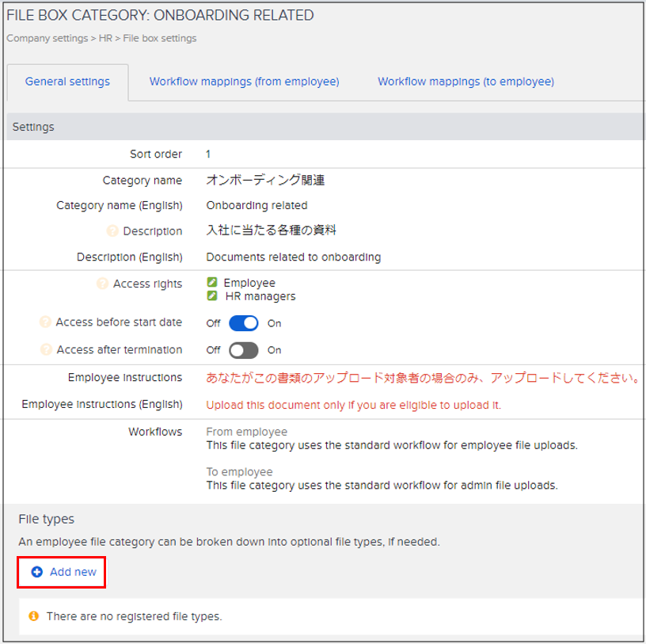Viewport: 646px width, 644px height.
Task: Open the Workflow mappings (to employee) tab
Action: [465, 82]
